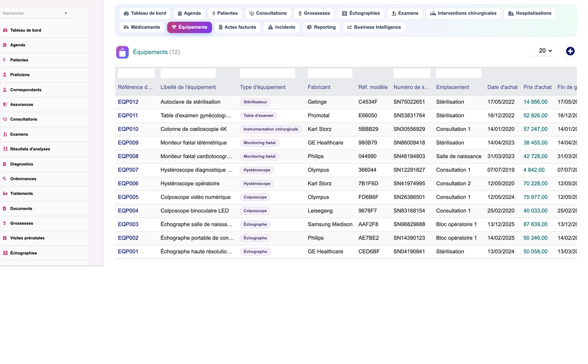
Task: Click the Grossesses sidebar icon
Action: (5, 223)
